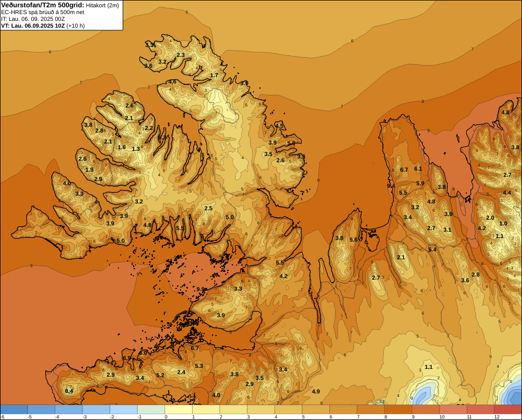Click the '1.9' temperature value on the map
This screenshot has width=522, height=420.
point(89,170)
